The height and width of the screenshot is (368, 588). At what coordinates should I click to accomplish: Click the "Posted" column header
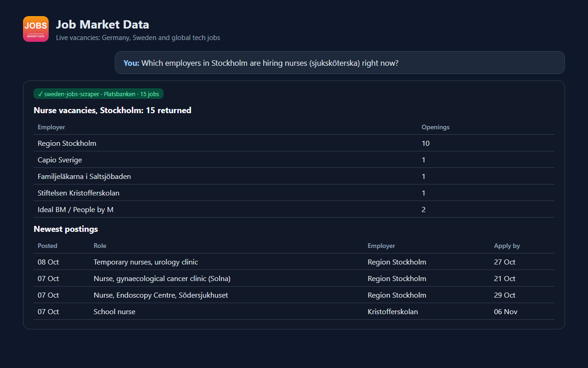point(47,246)
